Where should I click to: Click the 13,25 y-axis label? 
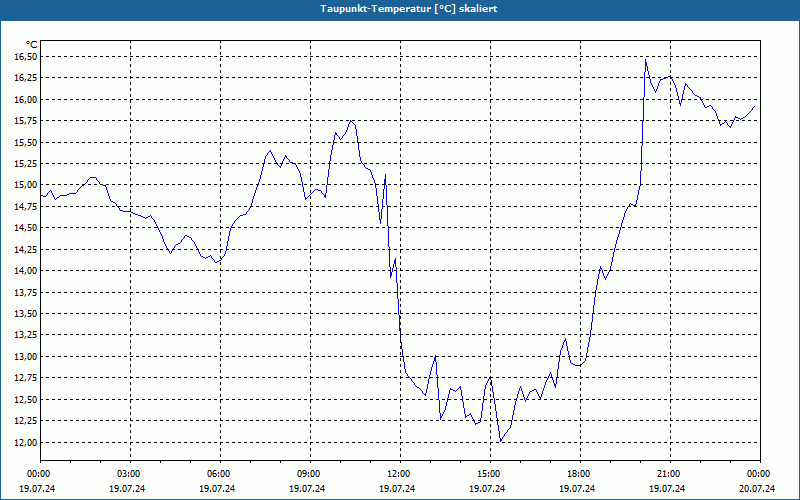point(26,335)
